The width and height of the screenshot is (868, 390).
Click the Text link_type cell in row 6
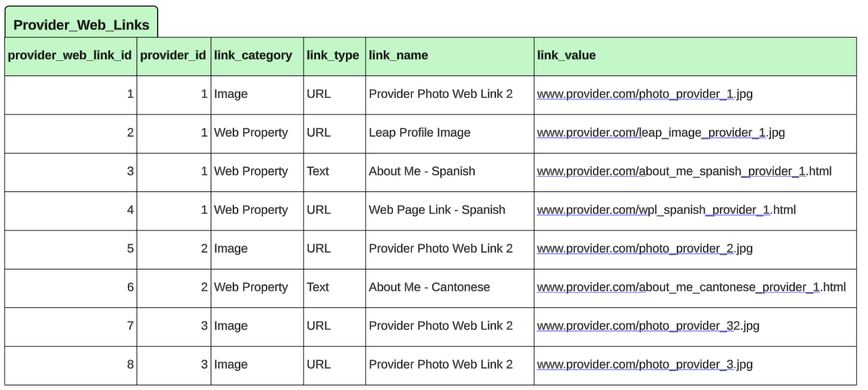(x=318, y=287)
